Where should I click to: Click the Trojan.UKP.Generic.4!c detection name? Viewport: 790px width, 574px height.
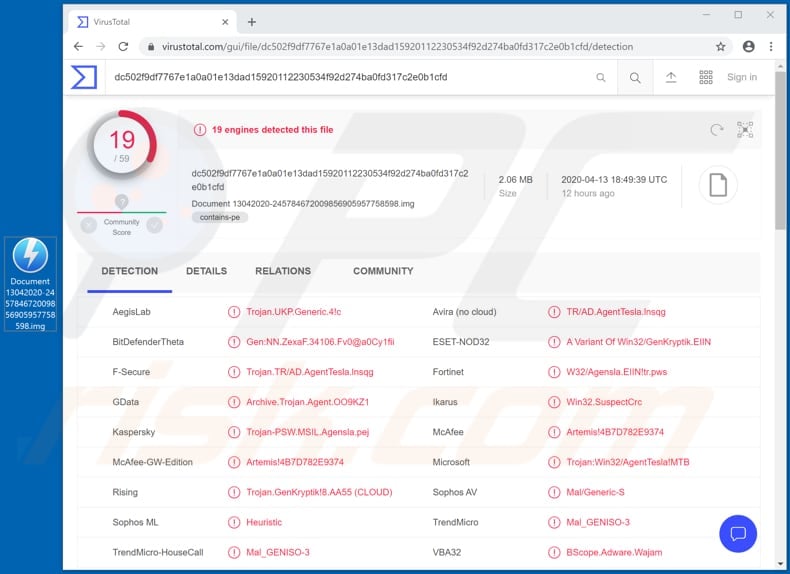pyautogui.click(x=294, y=312)
